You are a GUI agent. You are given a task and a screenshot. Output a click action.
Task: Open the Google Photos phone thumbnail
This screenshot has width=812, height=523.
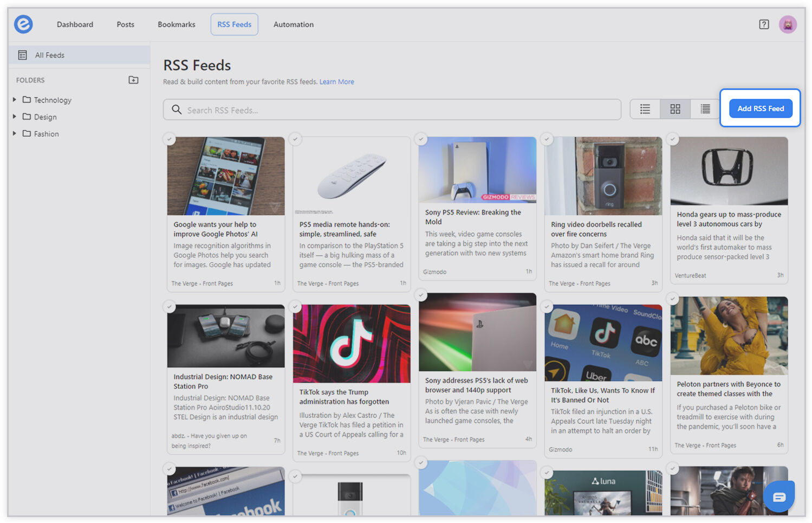point(226,176)
